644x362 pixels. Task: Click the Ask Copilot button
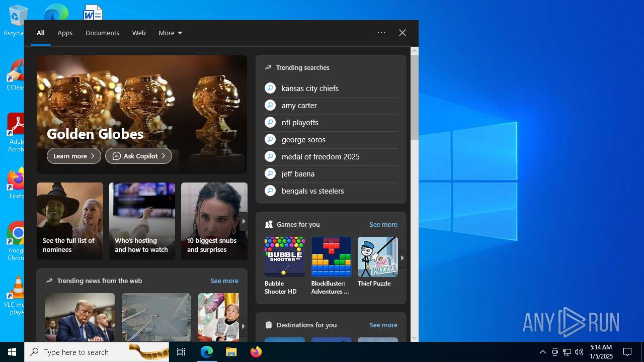click(138, 156)
